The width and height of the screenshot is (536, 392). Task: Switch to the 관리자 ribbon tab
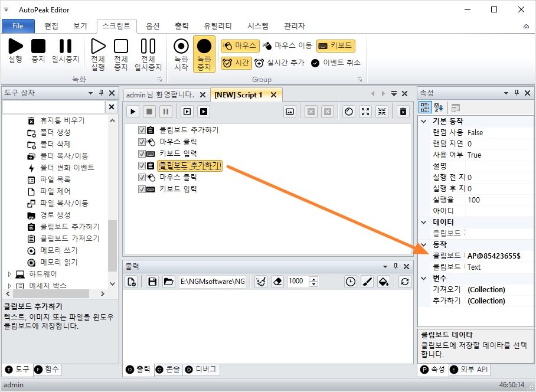(295, 26)
